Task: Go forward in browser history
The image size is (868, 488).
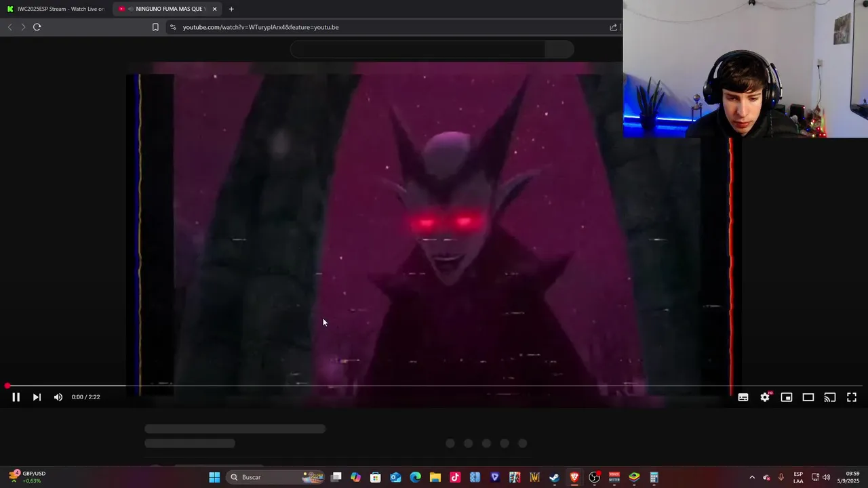Action: (x=23, y=27)
